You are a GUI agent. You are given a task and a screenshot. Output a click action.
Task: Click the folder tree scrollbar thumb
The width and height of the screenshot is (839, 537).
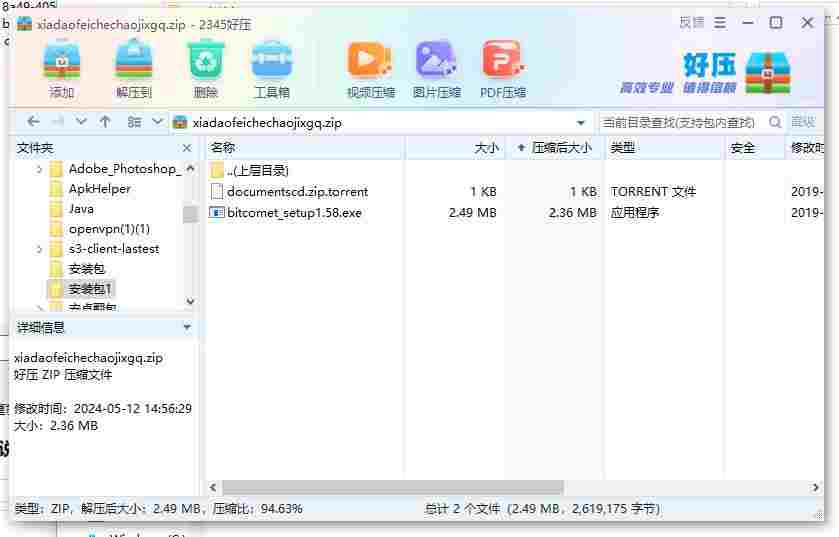(190, 213)
